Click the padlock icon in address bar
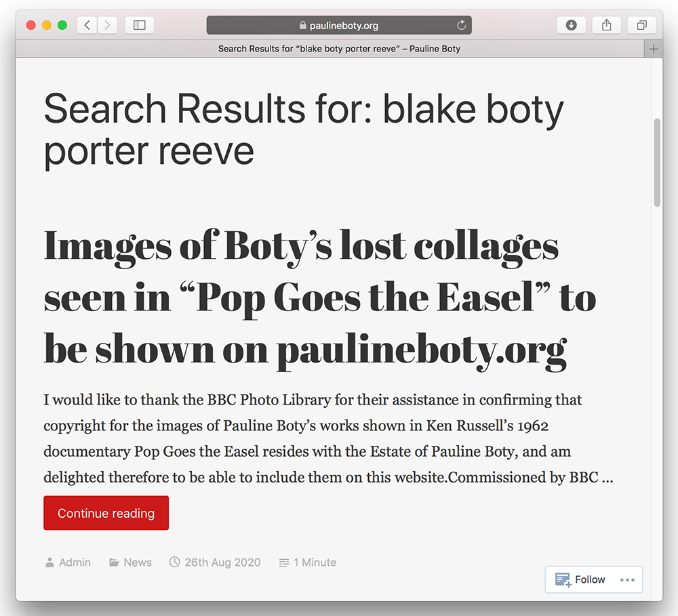 pos(303,26)
